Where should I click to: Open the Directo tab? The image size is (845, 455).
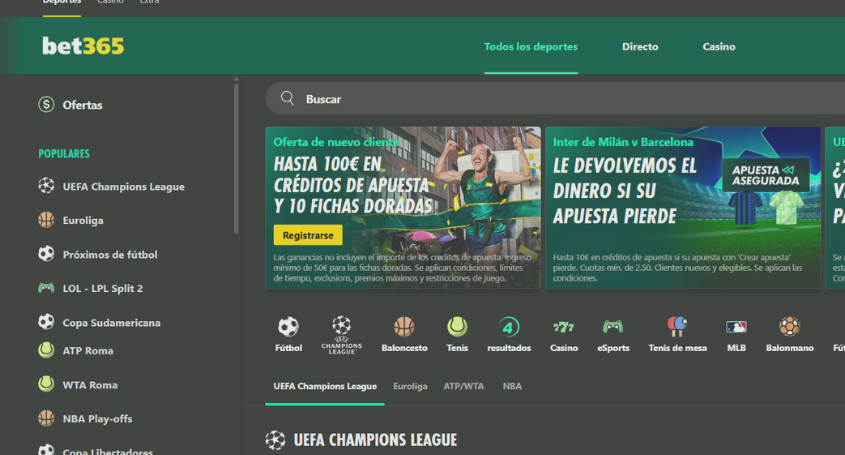(640, 46)
